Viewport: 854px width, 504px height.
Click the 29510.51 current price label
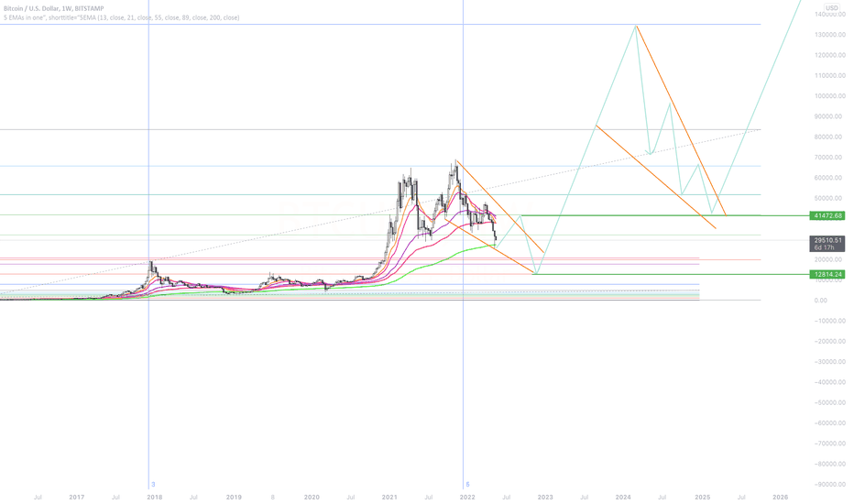pyautogui.click(x=827, y=240)
